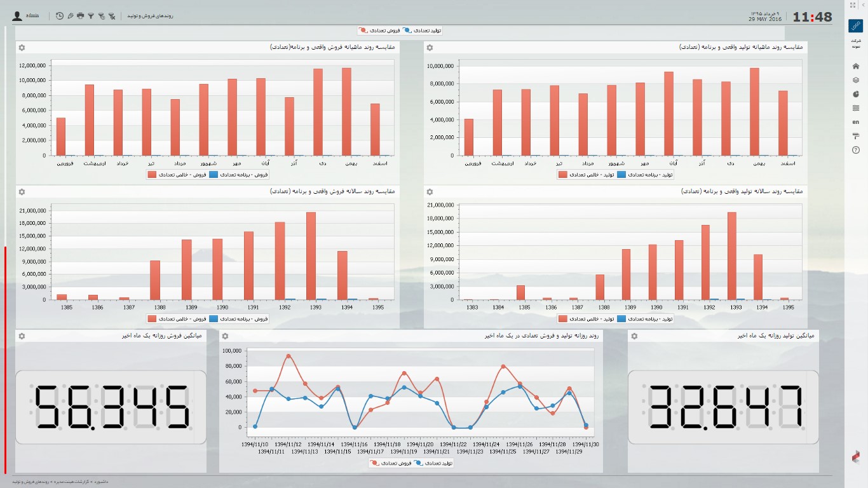The width and height of the screenshot is (868, 488).
Task: Collapse sidebar with the chevron arrow
Action: 863,4
